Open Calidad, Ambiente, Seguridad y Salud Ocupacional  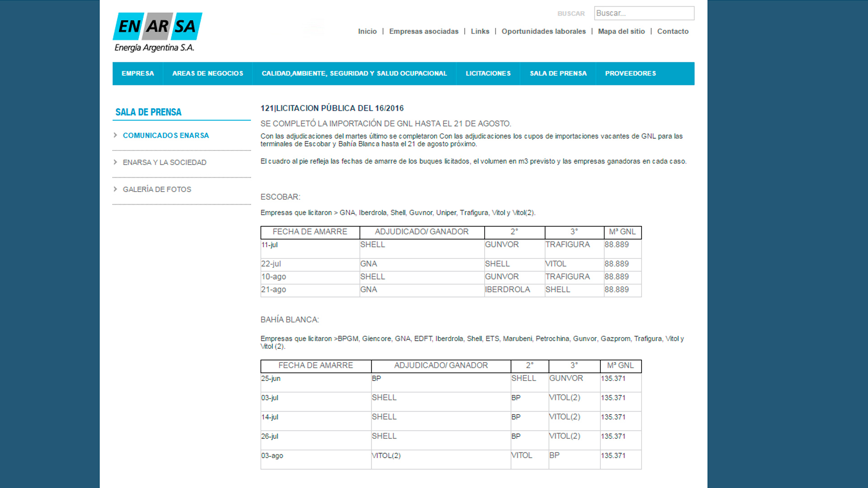pyautogui.click(x=354, y=74)
